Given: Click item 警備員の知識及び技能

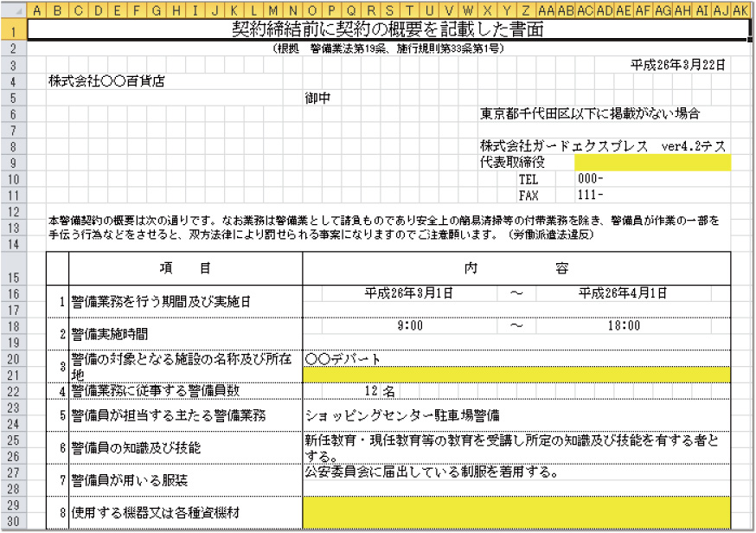Looking at the screenshot, I should (x=136, y=447).
